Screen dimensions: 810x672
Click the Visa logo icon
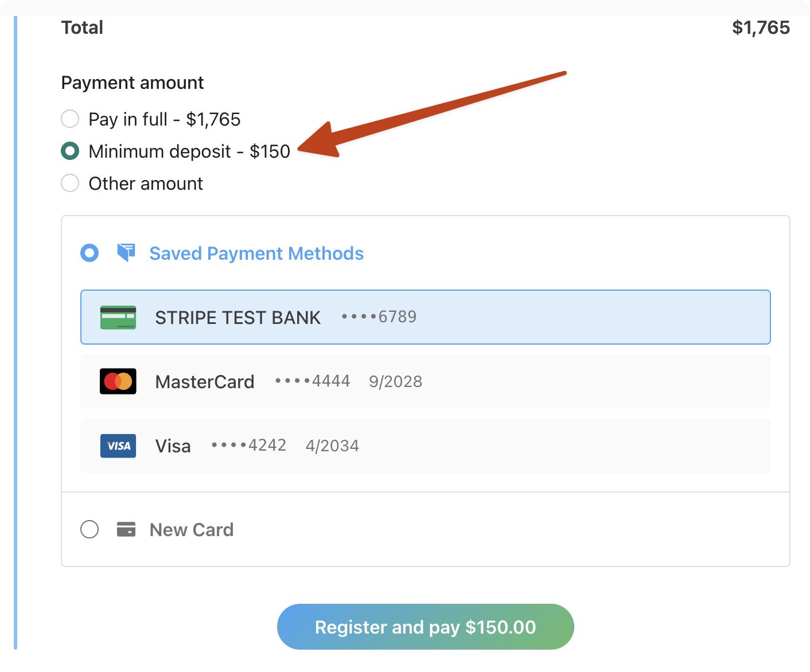[118, 446]
